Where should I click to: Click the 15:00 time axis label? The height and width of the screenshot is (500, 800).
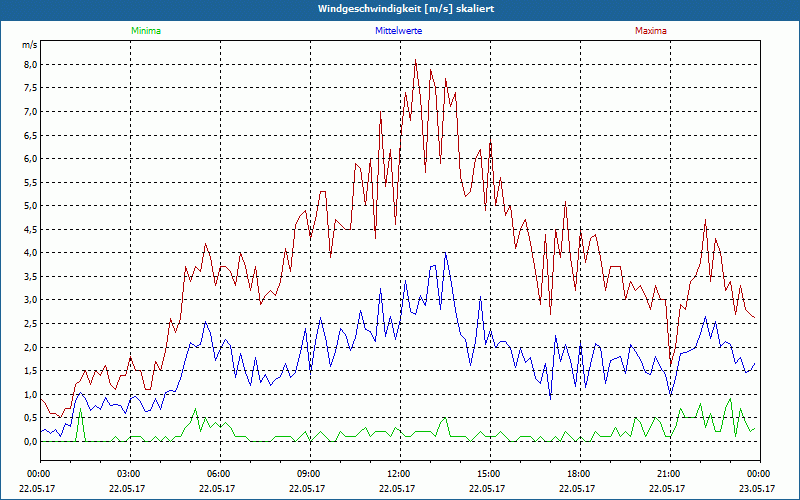490,474
